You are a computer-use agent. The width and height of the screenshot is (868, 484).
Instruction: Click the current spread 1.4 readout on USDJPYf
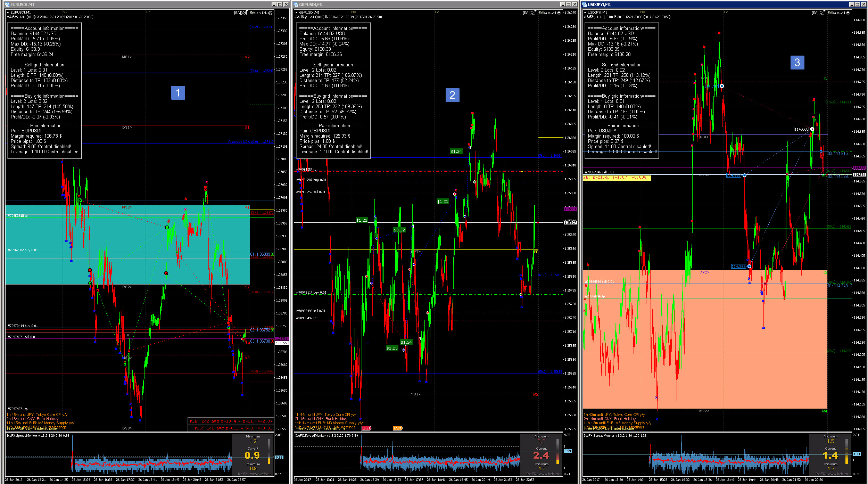pyautogui.click(x=830, y=455)
